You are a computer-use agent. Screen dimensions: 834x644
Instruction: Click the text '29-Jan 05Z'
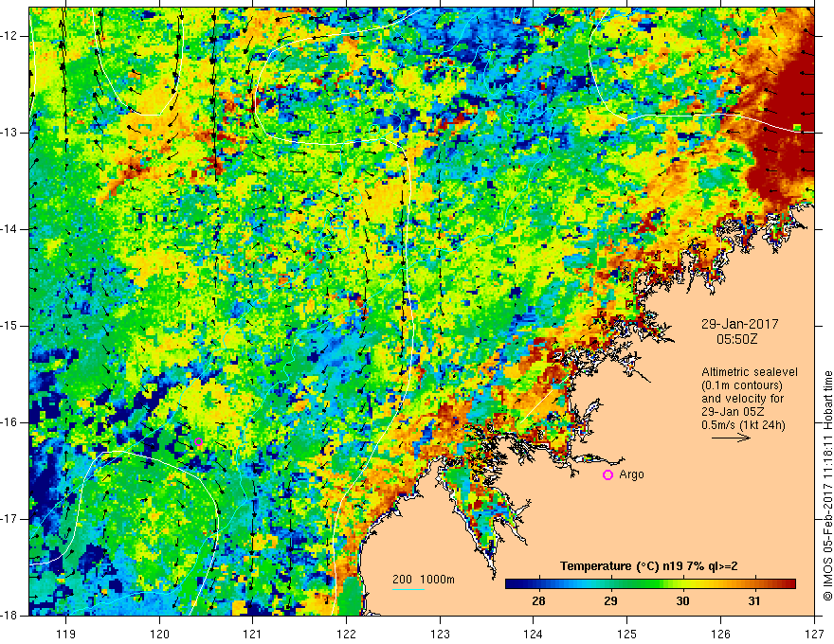pyautogui.click(x=732, y=412)
